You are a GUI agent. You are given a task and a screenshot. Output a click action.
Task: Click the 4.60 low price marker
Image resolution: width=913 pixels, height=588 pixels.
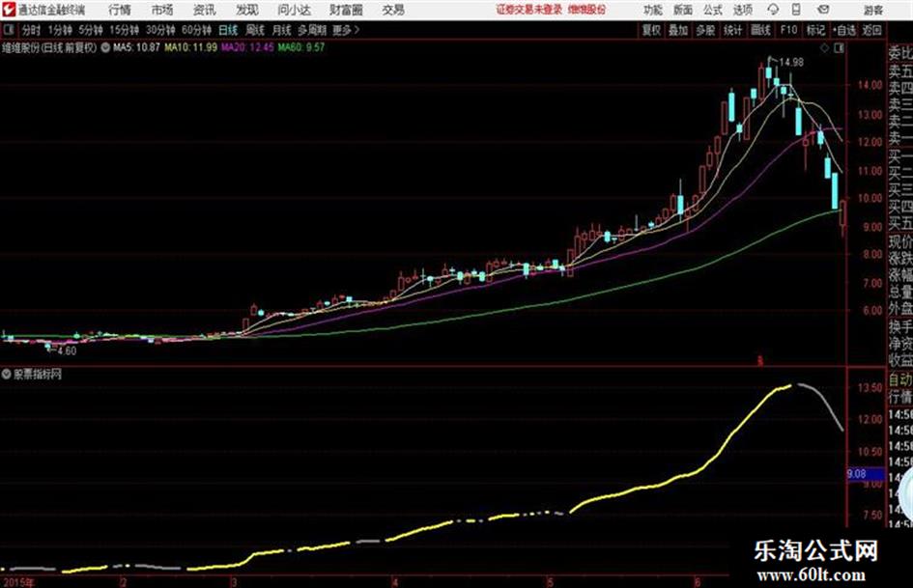(67, 351)
